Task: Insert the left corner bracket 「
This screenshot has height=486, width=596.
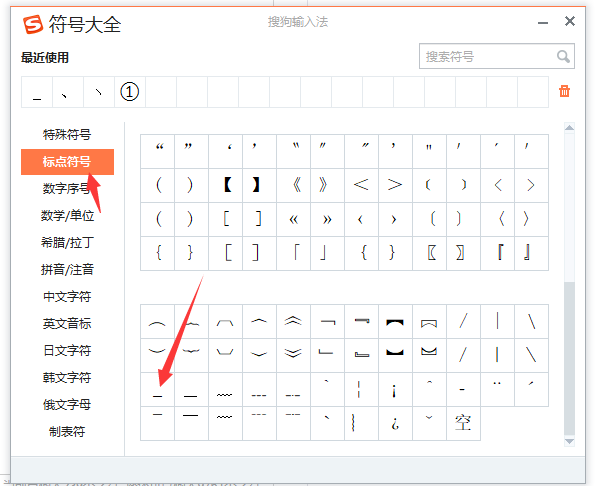Action: point(294,253)
